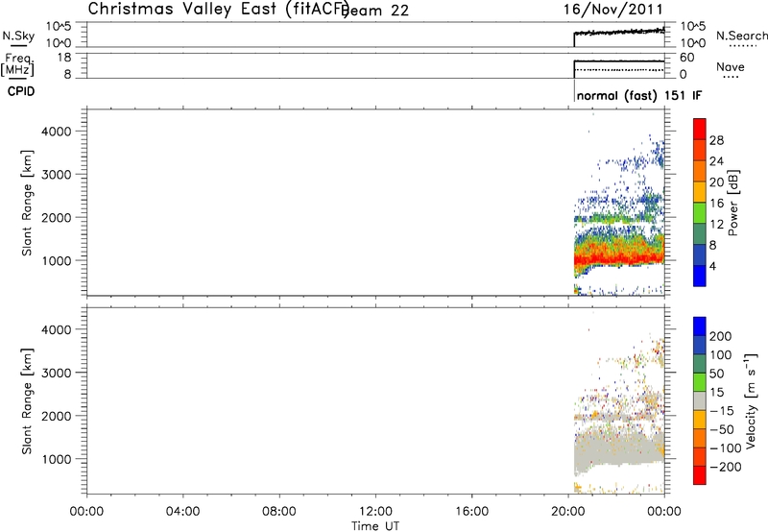Click the '04:00' time axis tick label

coord(182,512)
